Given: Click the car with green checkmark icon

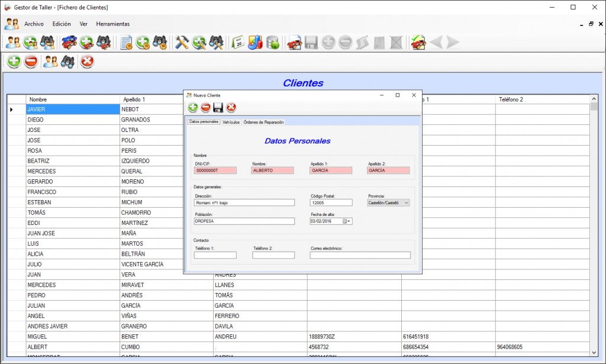Looking at the screenshot, I should pos(418,43).
